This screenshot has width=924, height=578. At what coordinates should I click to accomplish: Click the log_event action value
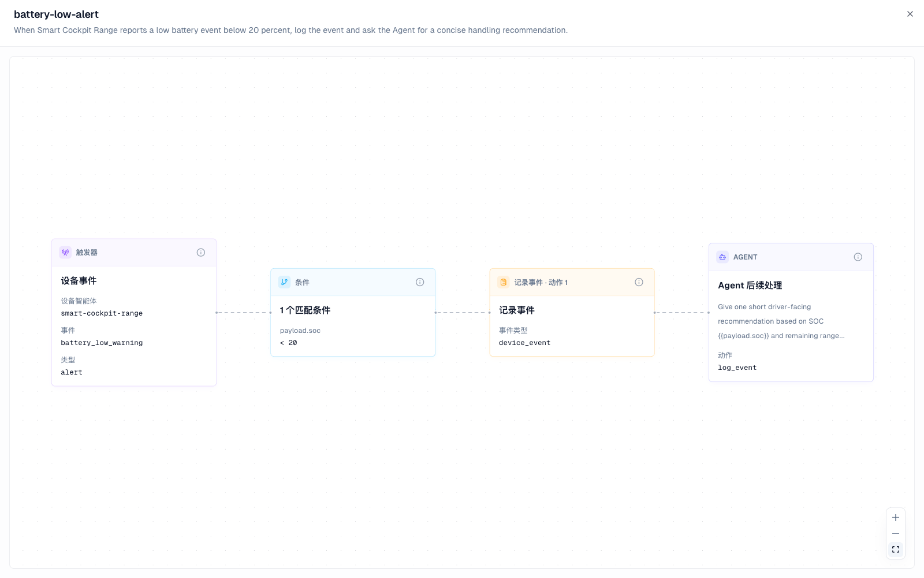[x=737, y=368]
